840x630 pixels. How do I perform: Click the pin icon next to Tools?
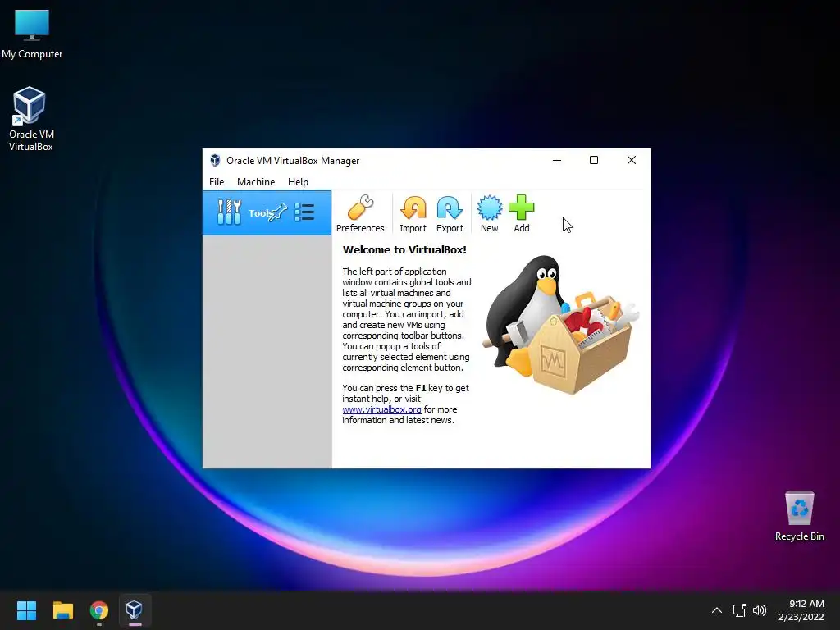tap(278, 212)
